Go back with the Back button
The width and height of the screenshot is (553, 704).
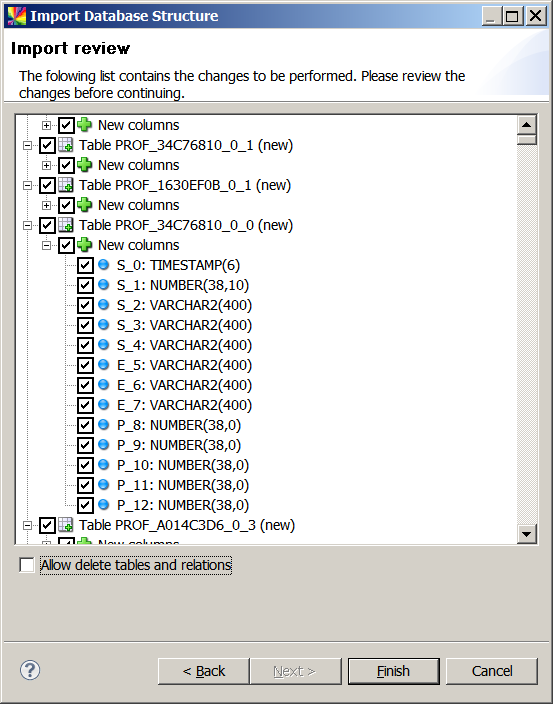pyautogui.click(x=204, y=671)
